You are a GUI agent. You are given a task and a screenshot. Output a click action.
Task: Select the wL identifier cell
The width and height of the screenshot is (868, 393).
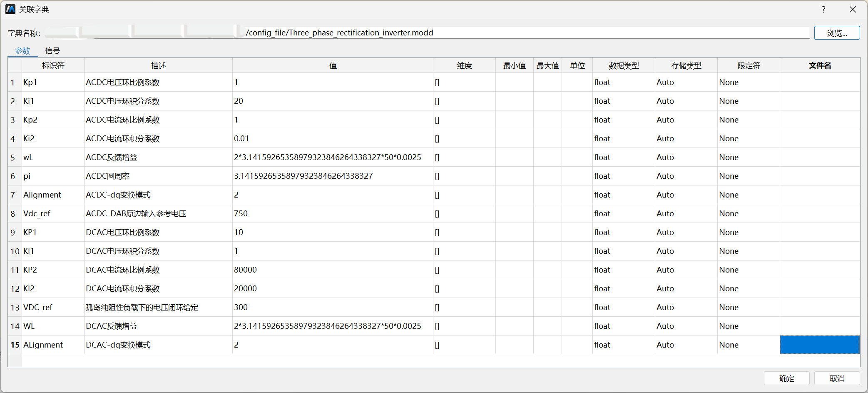(53, 157)
